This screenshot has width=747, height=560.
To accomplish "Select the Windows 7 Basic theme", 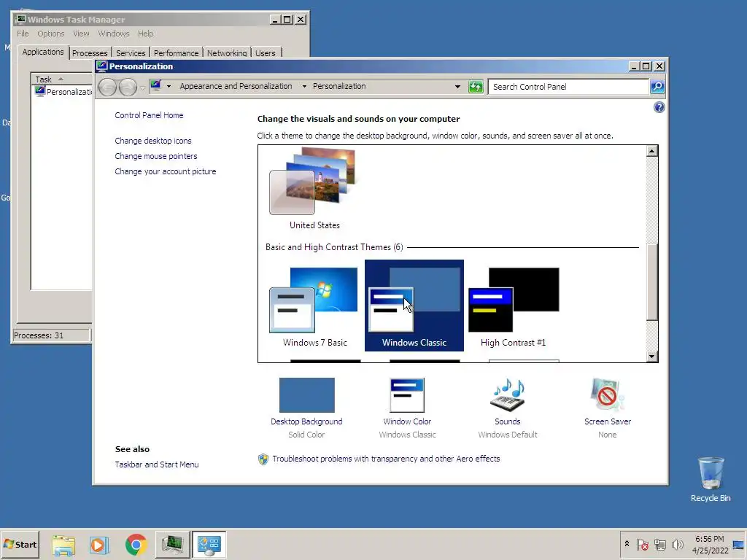I will coord(314,306).
